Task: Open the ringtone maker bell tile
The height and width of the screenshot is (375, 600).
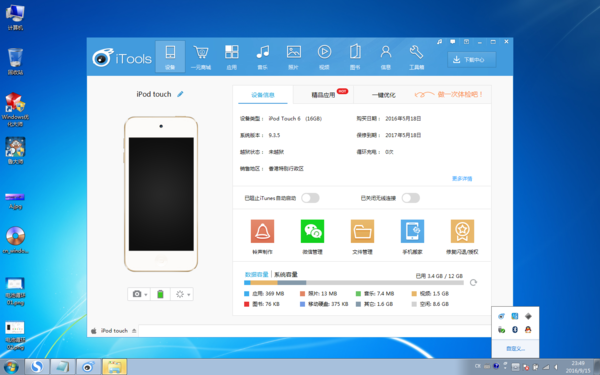Action: tap(262, 231)
